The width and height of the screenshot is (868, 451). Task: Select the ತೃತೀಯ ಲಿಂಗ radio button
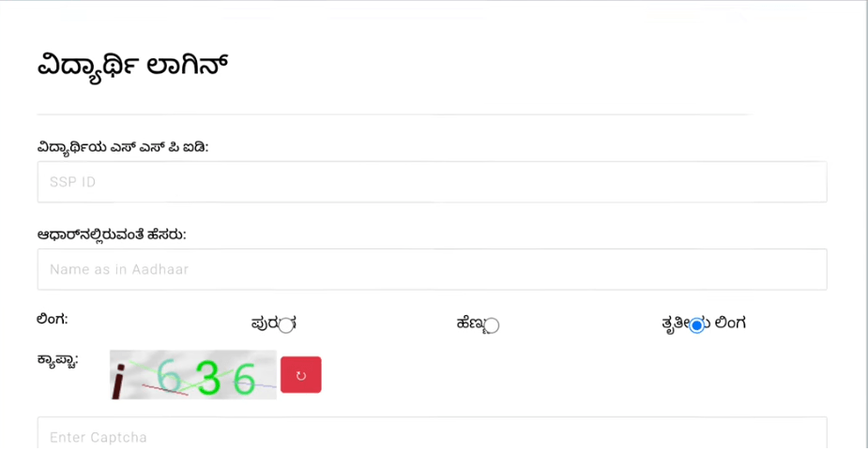point(696,325)
